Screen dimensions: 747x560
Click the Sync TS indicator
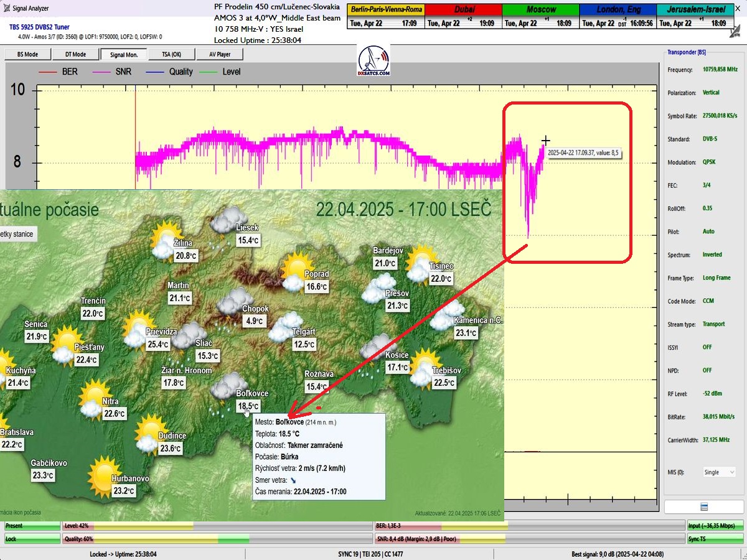click(715, 539)
